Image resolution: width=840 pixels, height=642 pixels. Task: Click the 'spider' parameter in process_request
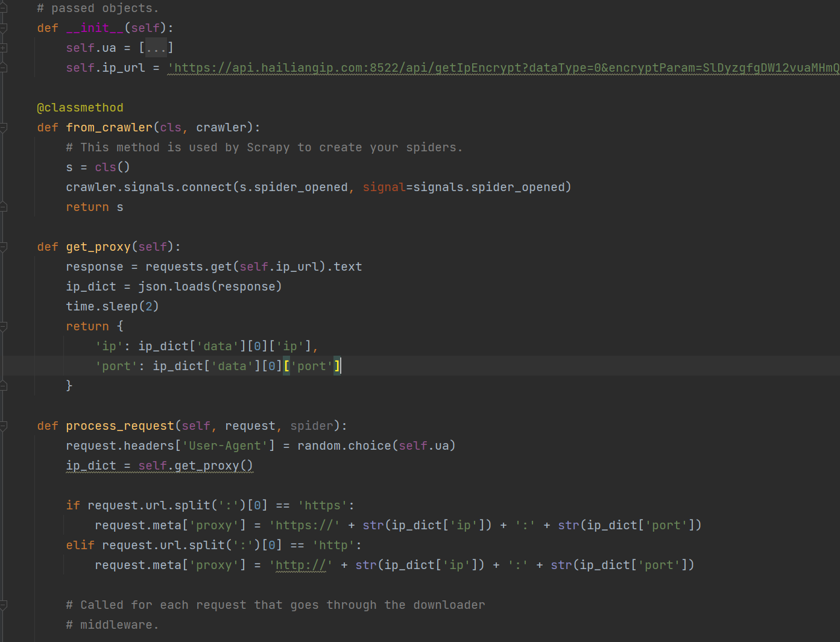point(312,426)
